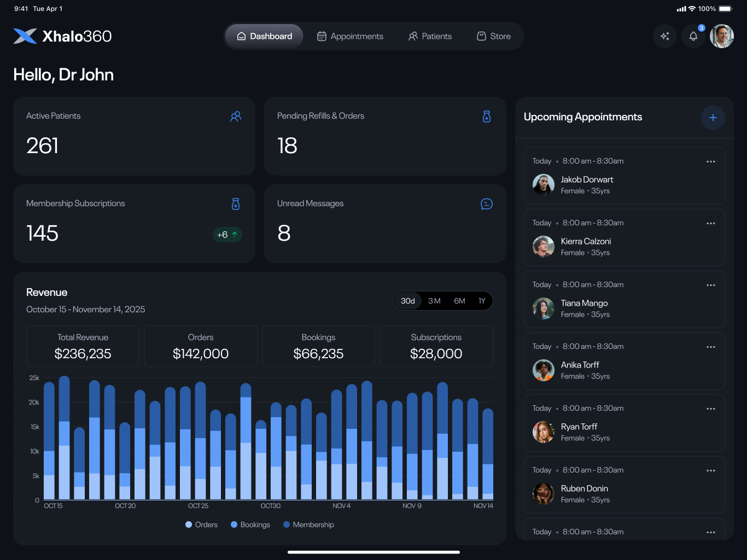The image size is (747, 560).
Task: Click the Pending Refills medicine bottle icon
Action: 487,116
